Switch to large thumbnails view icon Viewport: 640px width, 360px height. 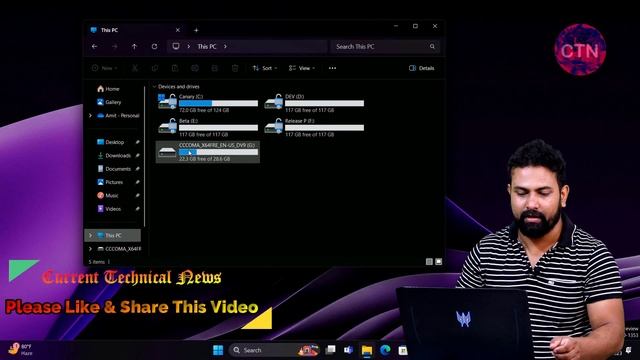pos(438,261)
